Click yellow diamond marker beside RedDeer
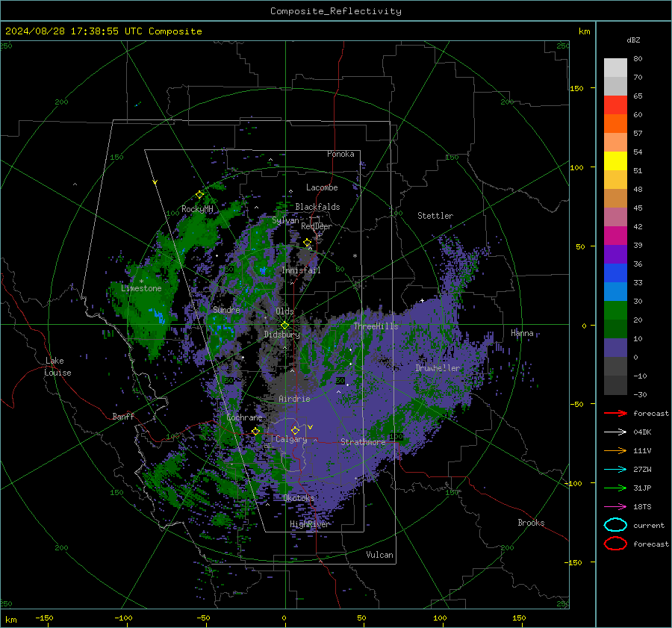Viewport: 672px width, 628px height. 307,243
